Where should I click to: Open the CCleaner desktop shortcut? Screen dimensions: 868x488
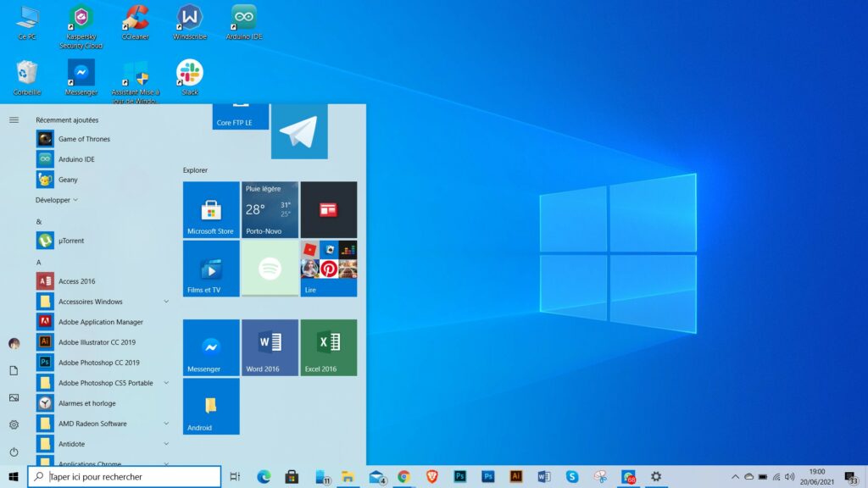click(x=135, y=23)
